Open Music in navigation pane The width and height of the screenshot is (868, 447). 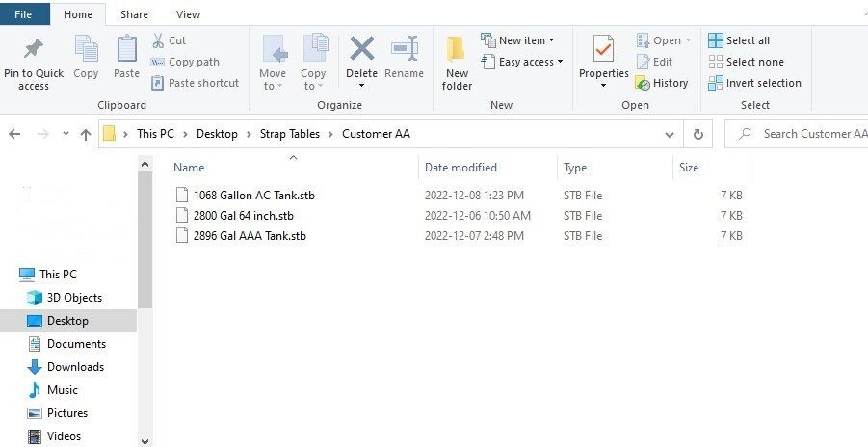click(53, 390)
